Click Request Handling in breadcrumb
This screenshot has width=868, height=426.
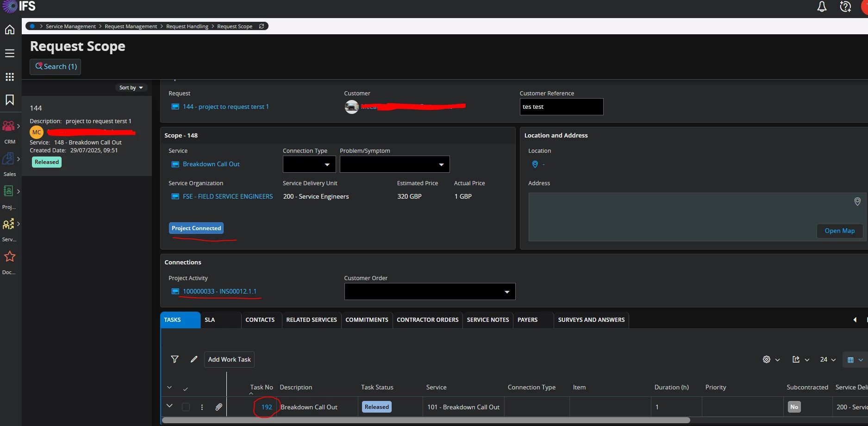[x=187, y=26]
